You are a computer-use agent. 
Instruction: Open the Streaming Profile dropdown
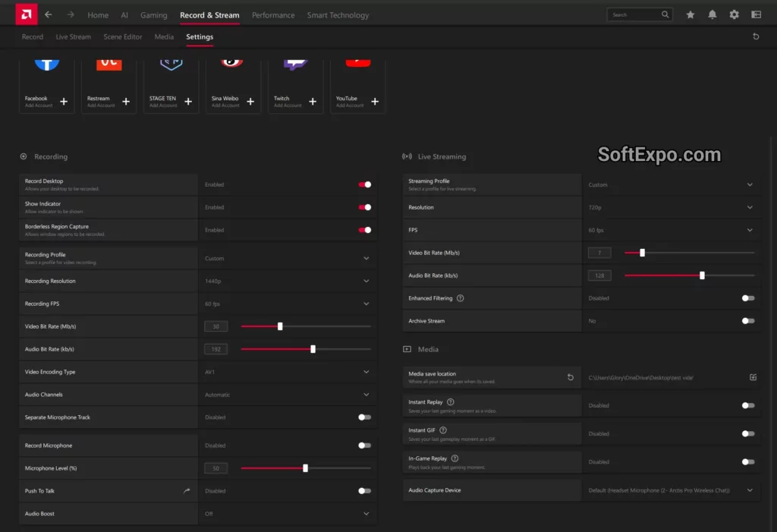[750, 184]
